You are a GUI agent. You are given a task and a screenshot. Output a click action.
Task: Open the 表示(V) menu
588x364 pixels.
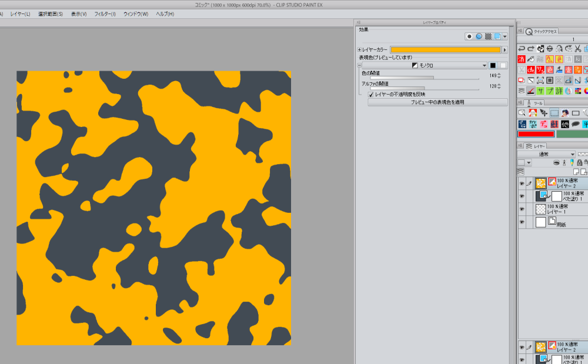pos(79,14)
